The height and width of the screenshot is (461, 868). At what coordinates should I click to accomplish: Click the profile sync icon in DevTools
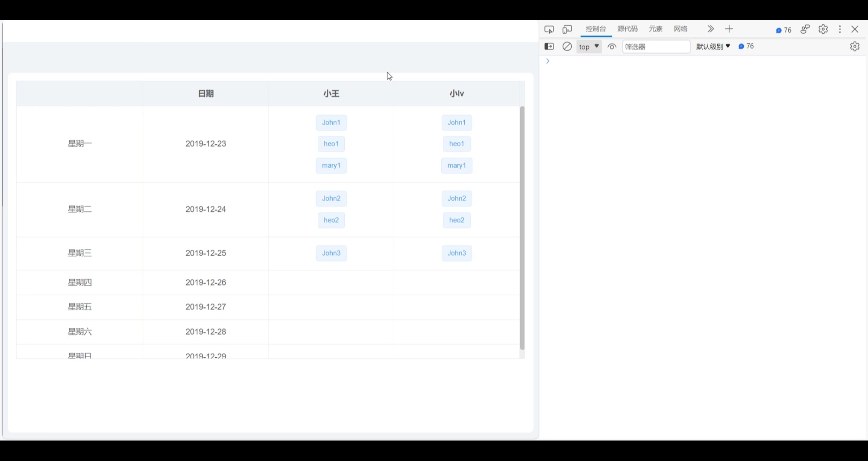805,29
